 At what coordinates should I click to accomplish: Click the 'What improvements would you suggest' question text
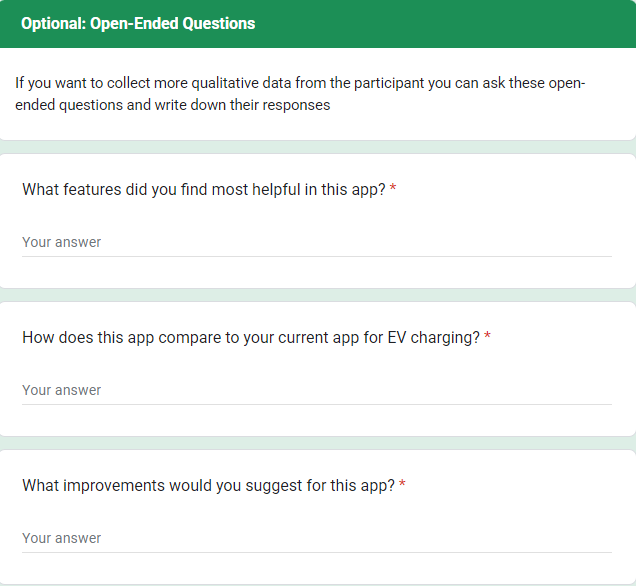tap(208, 486)
